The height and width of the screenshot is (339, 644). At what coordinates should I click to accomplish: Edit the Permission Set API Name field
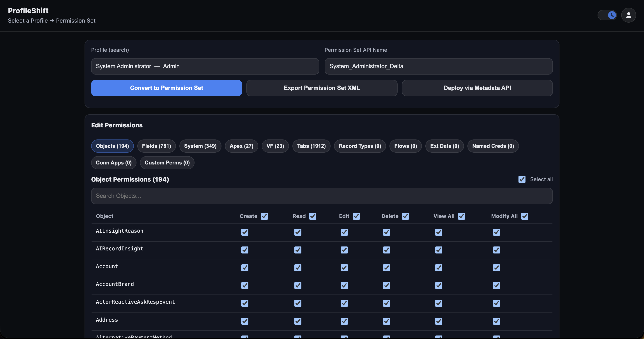tap(439, 66)
